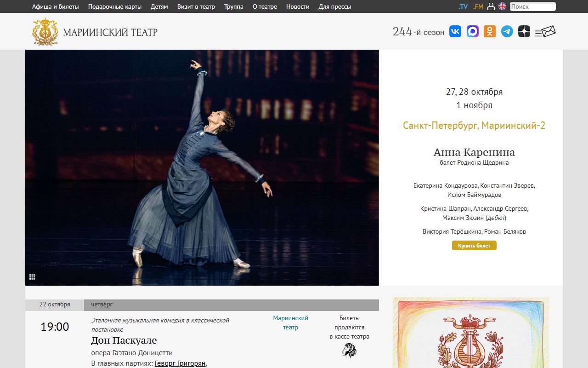Image resolution: width=588 pixels, height=368 pixels.
Task: Click the Геворг Григорян performer link
Action: coord(180,364)
